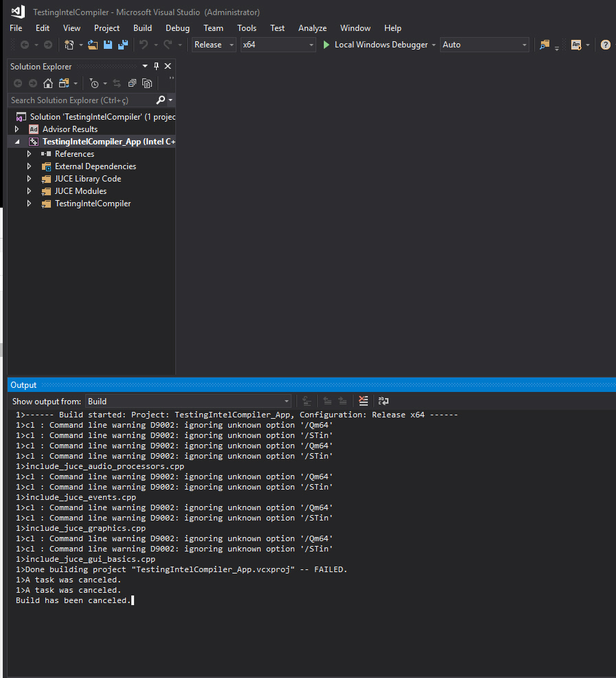
Task: Click the Find in Files toolbar icon
Action: coord(544,45)
